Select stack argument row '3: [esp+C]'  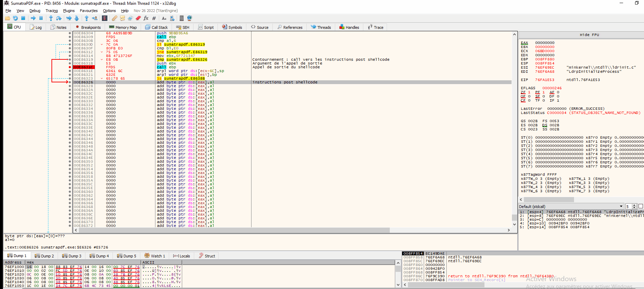(581, 219)
